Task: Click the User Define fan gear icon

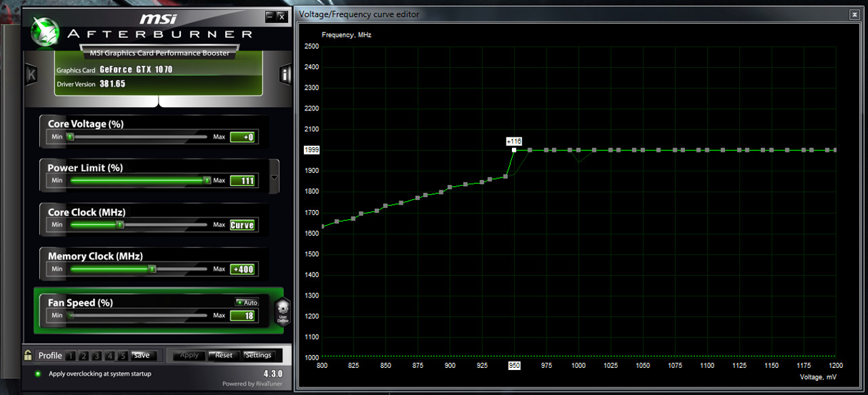Action: (x=282, y=312)
